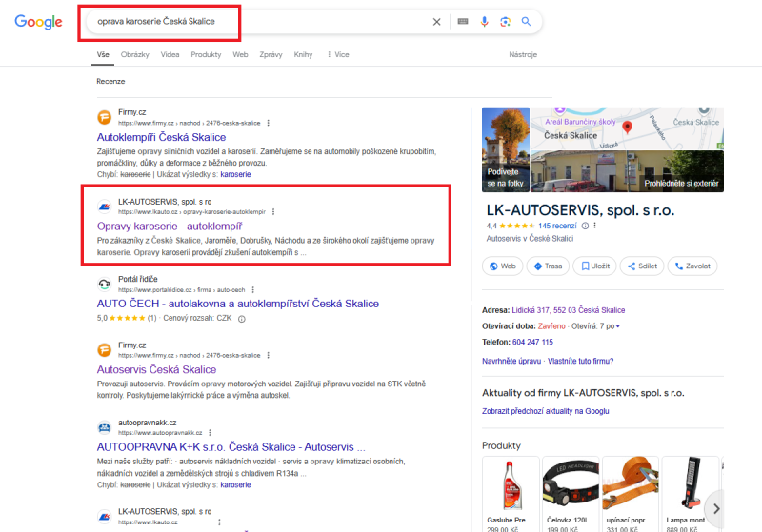Open the Produkty tab
Image resolution: width=762 pixels, height=532 pixels.
click(206, 54)
